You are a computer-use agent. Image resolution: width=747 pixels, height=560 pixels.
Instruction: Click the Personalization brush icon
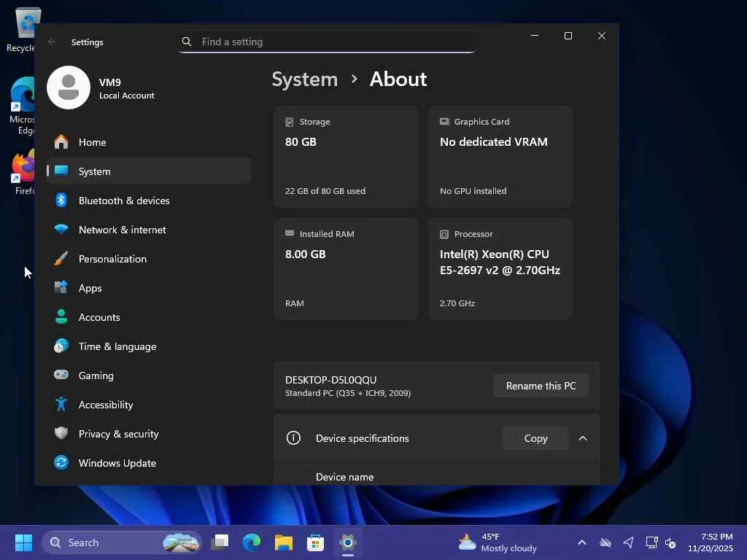point(61,259)
